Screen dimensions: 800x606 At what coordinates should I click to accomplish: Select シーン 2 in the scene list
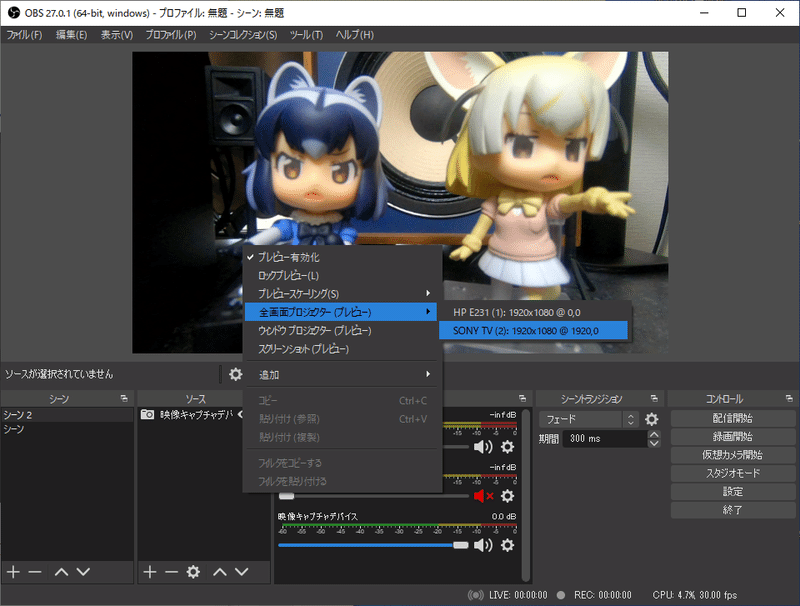67,415
